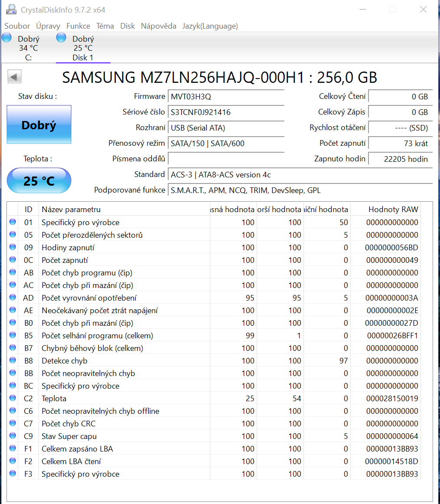Click the blue dot for Počet přerozdělených sektorů
The image size is (440, 504).
(13, 235)
